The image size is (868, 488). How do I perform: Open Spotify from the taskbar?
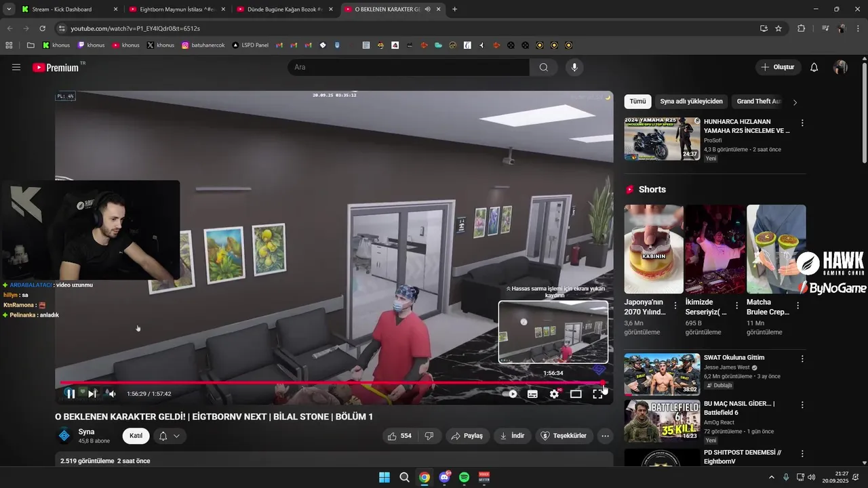tap(465, 477)
